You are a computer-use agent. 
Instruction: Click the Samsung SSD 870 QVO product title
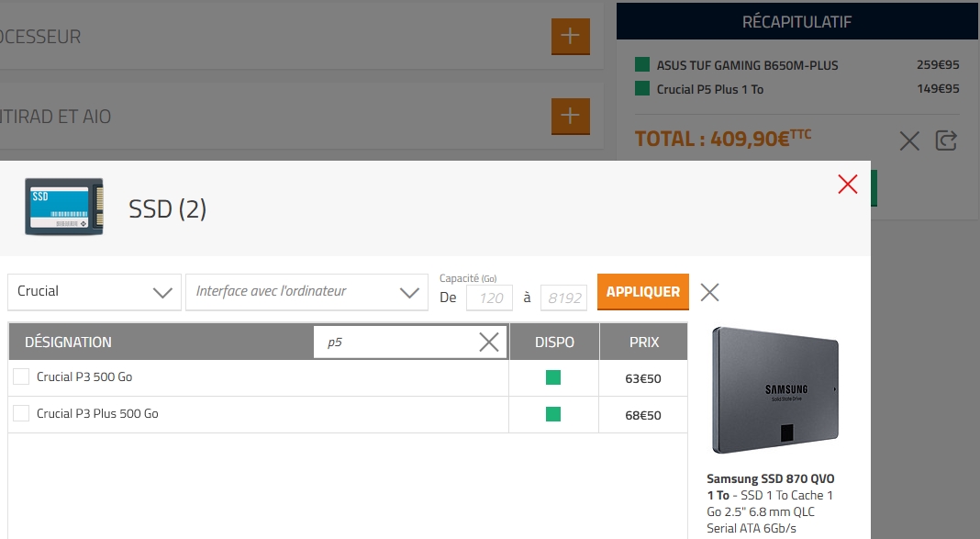771,487
